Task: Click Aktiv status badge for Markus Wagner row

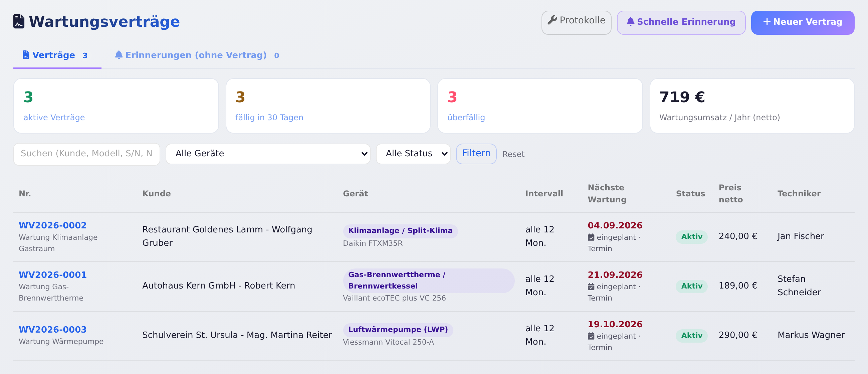Action: point(691,336)
